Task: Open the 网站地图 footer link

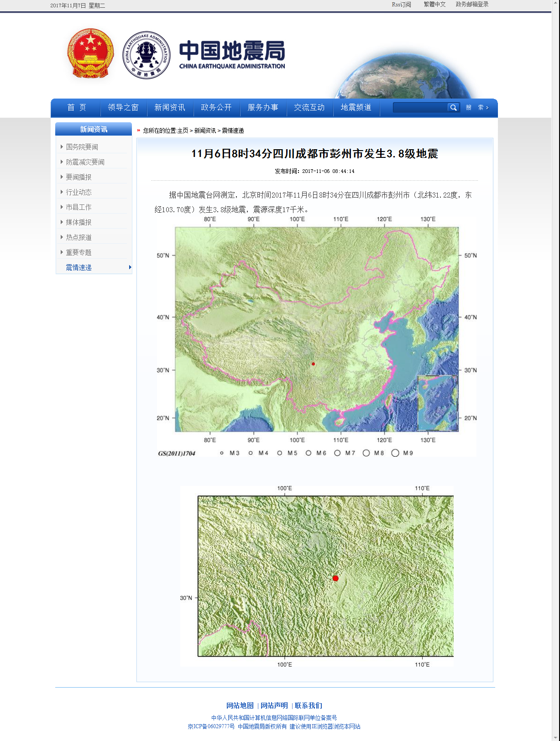Action: tap(240, 705)
